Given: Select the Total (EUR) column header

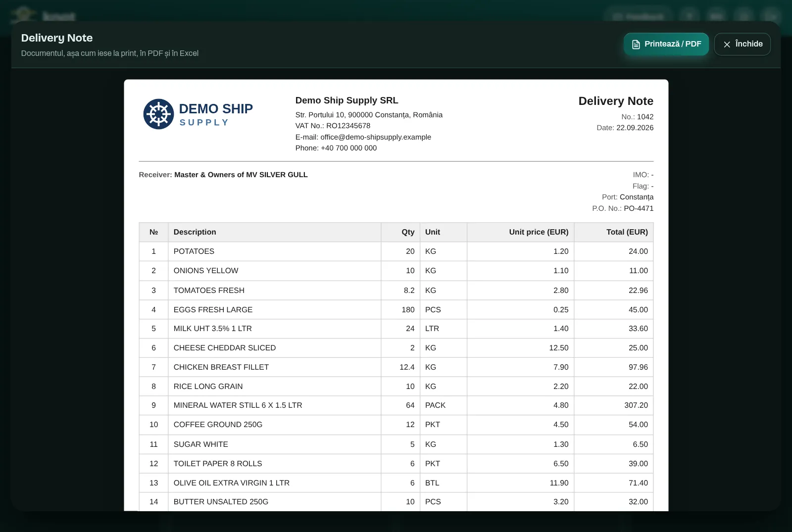Looking at the screenshot, I should point(614,232).
